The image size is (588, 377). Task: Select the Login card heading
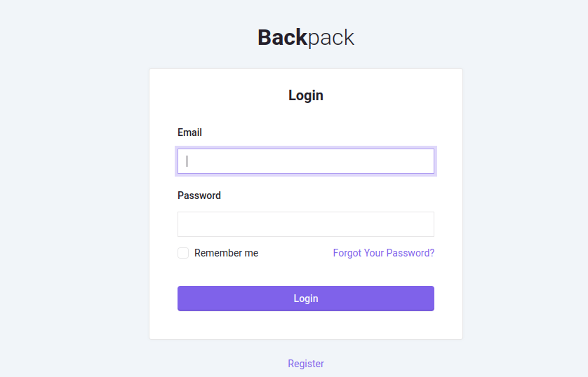[x=306, y=95]
